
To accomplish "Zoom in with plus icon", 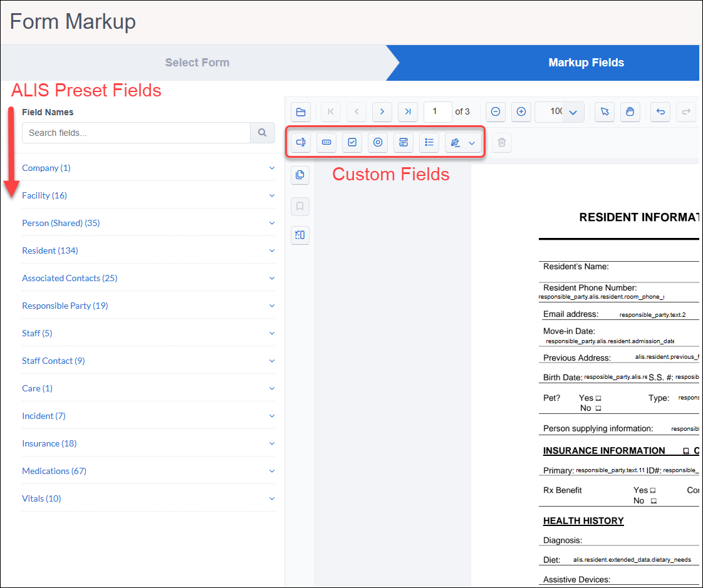I will [521, 112].
